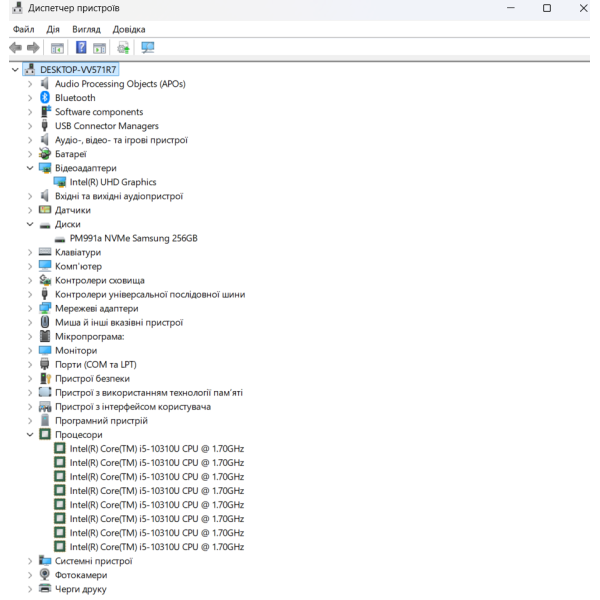Open the Довідка menu

(129, 29)
